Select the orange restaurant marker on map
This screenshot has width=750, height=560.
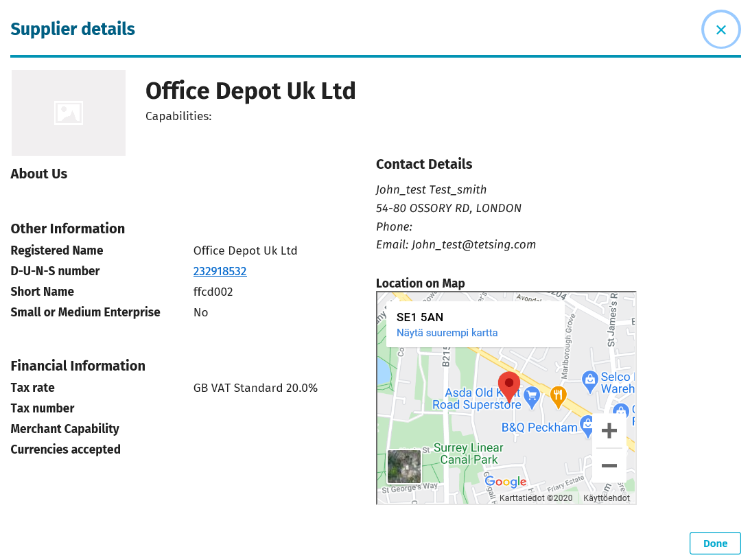[x=558, y=397]
